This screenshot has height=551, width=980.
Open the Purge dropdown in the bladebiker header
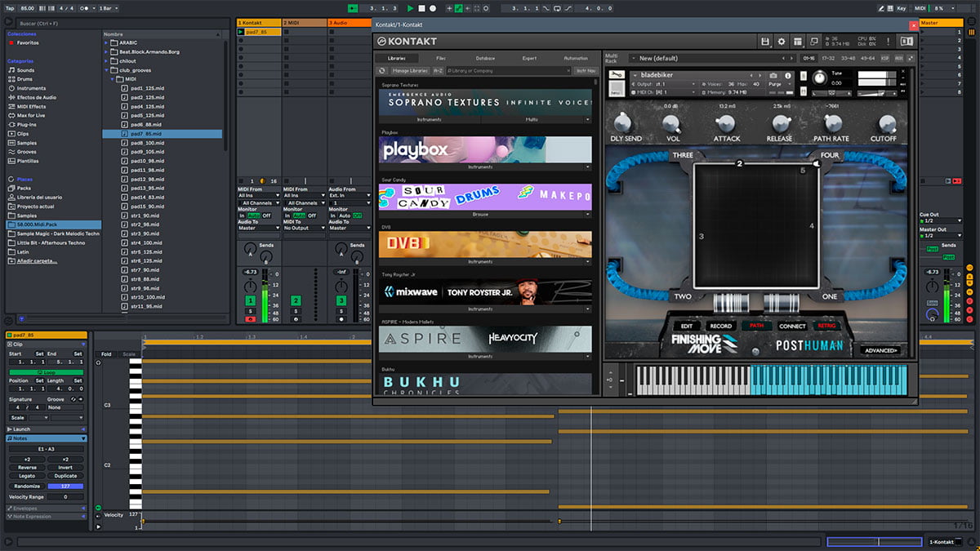point(780,84)
